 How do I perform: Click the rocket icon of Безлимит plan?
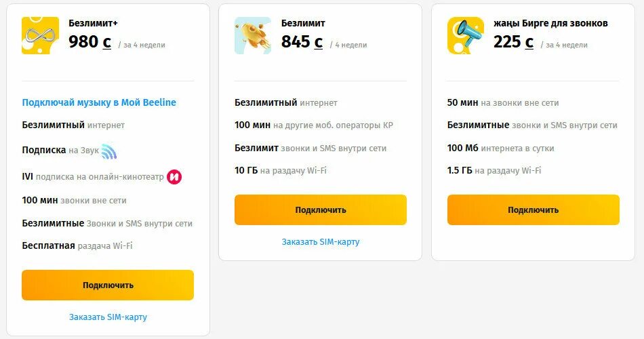[x=253, y=35]
